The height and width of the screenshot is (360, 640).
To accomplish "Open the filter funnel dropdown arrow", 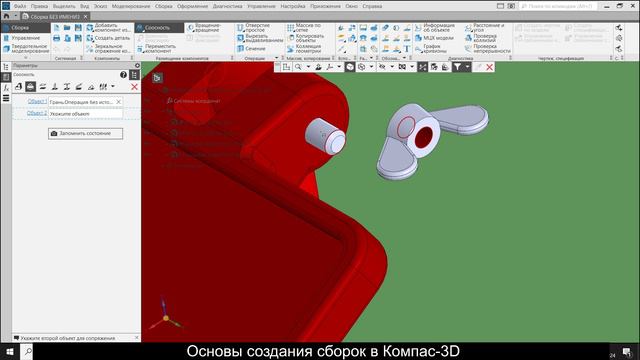I will [467, 67].
